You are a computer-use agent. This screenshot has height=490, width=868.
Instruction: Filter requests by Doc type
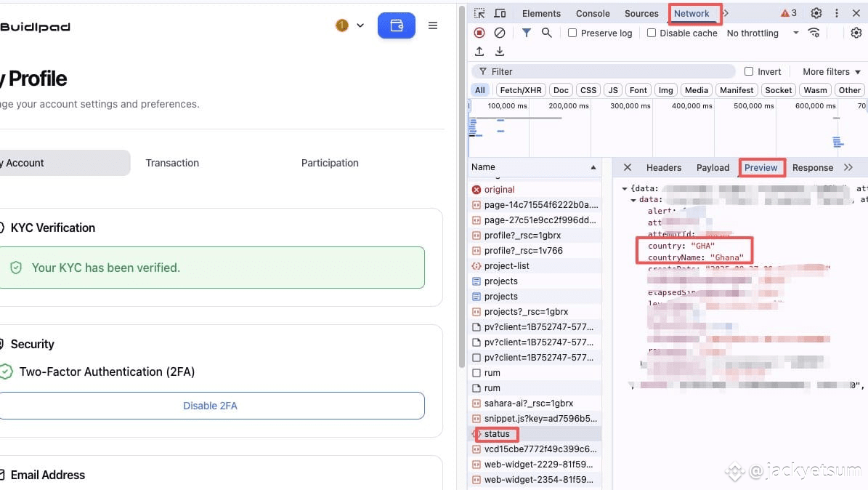[561, 90]
